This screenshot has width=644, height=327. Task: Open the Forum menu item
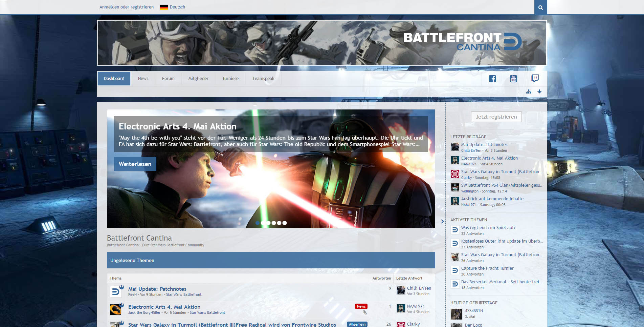168,79
